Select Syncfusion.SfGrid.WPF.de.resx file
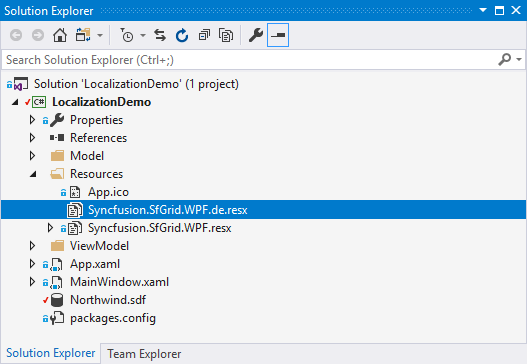Viewport: 527px width, 364px height. 168,210
